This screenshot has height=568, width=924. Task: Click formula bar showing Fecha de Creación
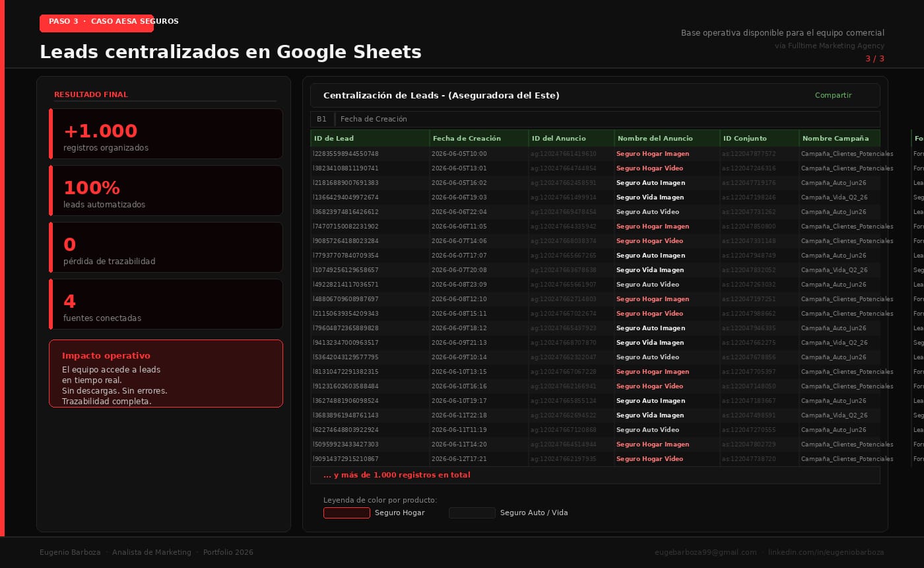[607, 120]
